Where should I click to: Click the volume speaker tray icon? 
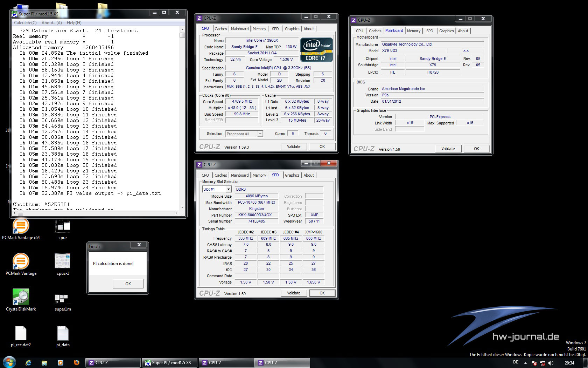pyautogui.click(x=551, y=363)
